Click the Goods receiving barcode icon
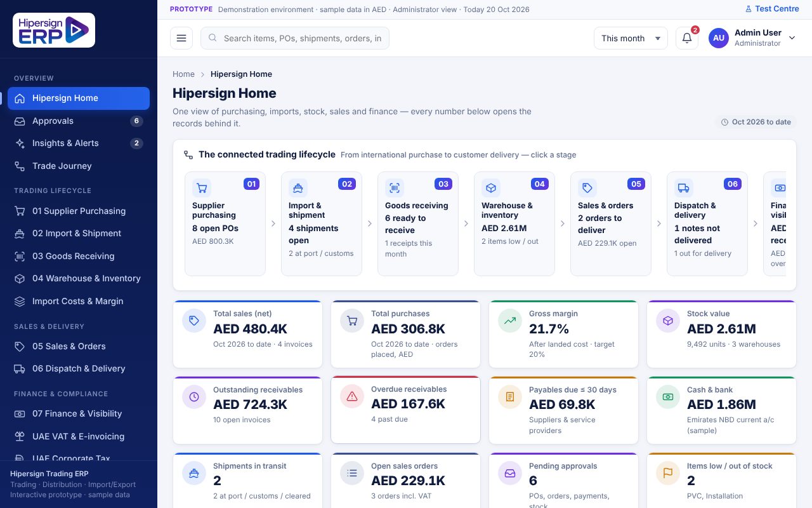This screenshot has height=508, width=812. click(x=395, y=188)
